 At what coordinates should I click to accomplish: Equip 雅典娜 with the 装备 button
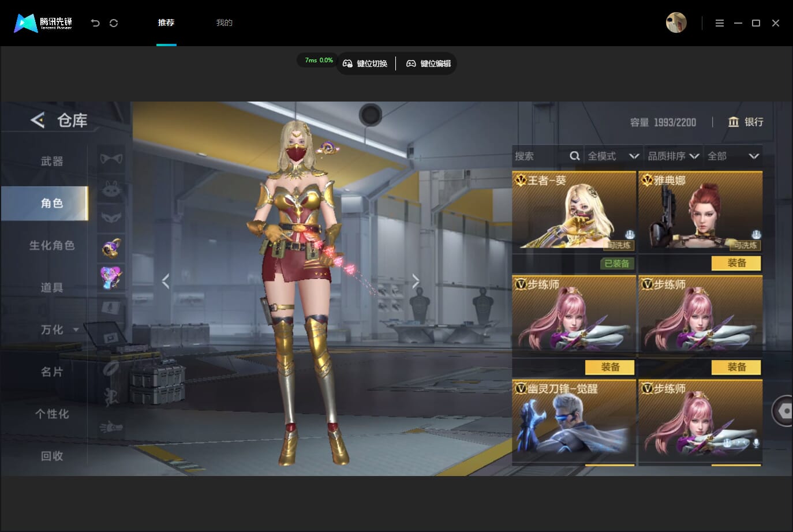click(x=736, y=263)
